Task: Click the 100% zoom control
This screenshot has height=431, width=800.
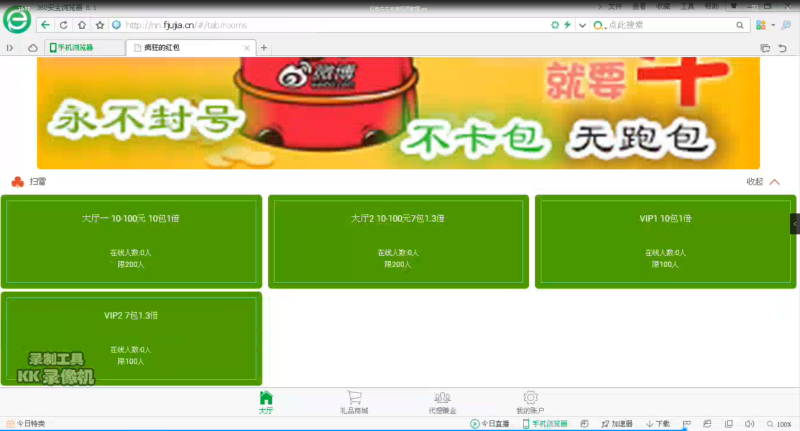Action: coord(779,424)
